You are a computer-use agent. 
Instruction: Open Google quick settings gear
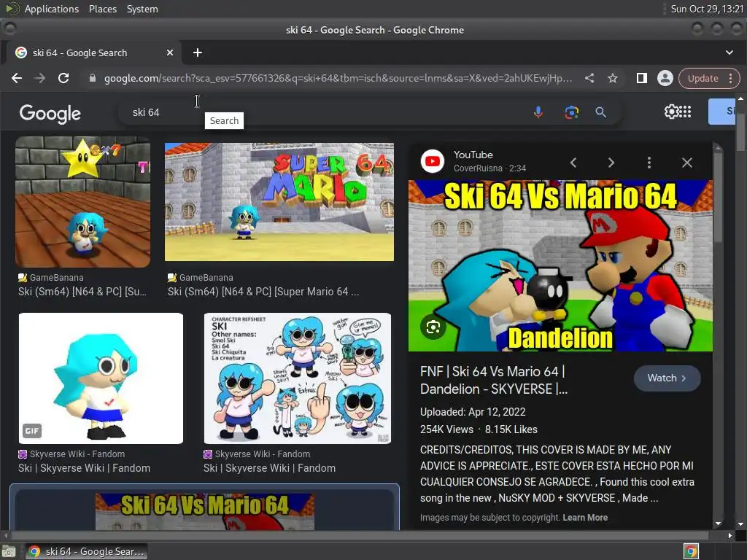(671, 112)
